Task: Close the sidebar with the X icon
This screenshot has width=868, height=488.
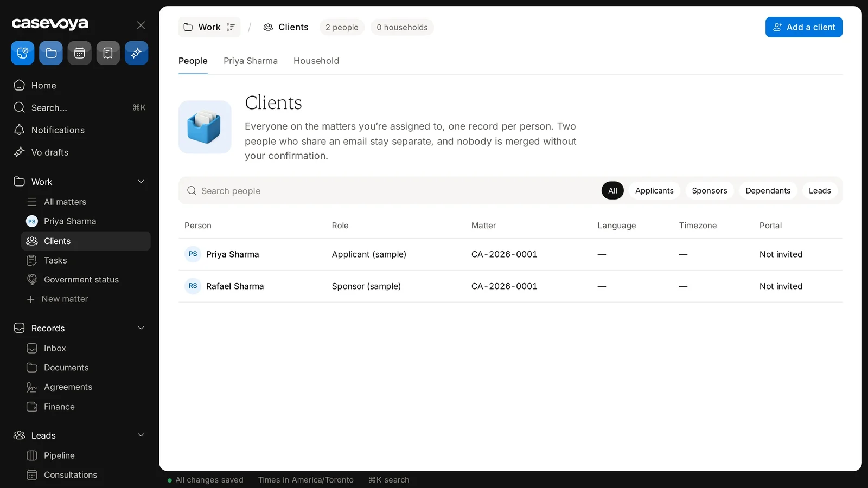Action: click(x=141, y=25)
